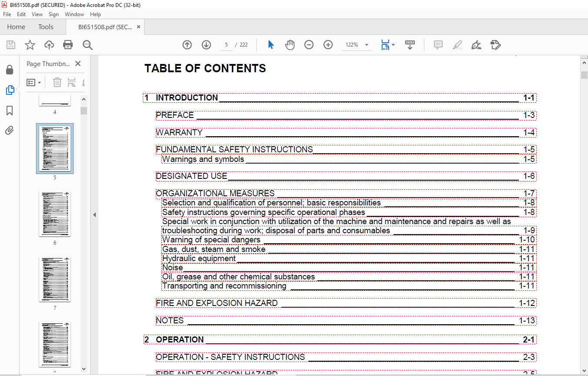Viewport: 588px width, 376px height.
Task: Open the fit page options tool
Action: click(385, 45)
